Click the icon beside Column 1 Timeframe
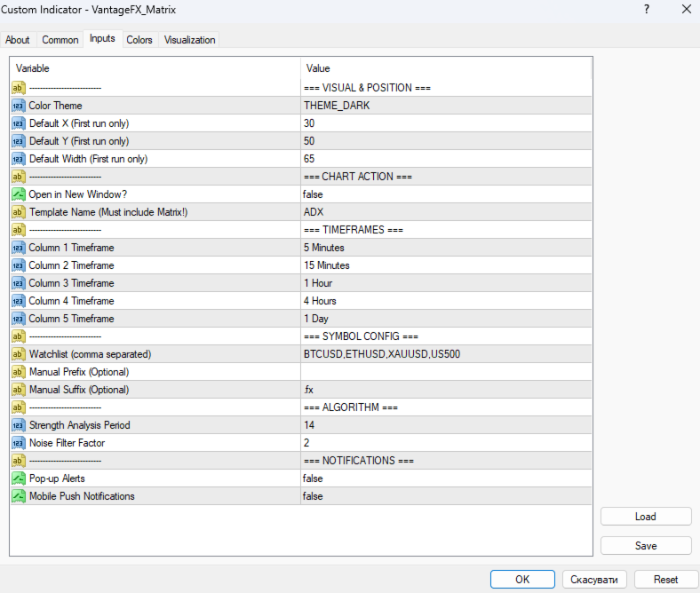This screenshot has width=700, height=593. coord(19,248)
